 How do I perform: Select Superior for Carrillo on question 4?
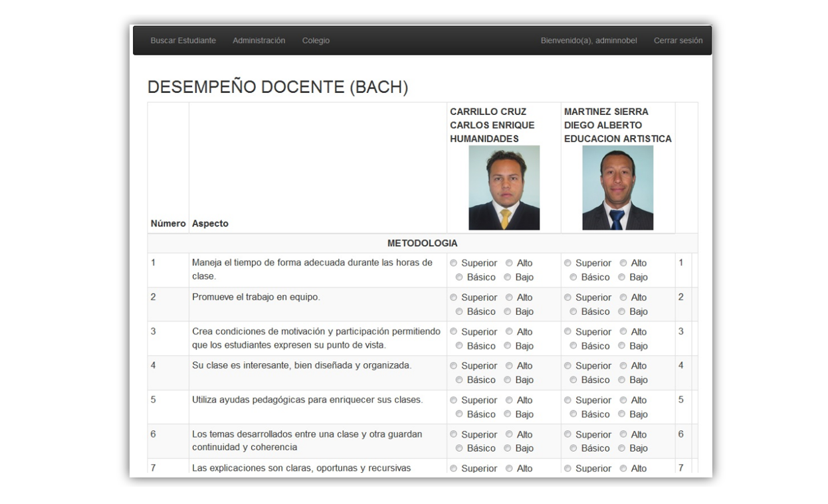tap(454, 367)
